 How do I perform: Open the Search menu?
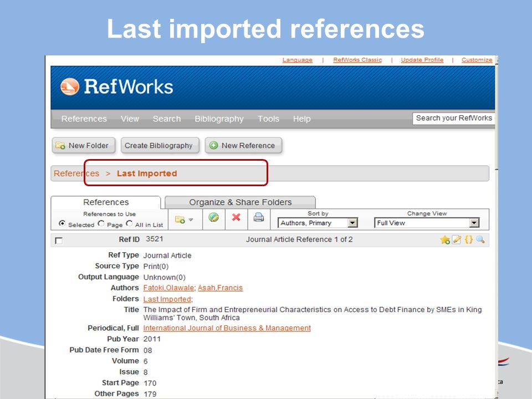click(x=167, y=119)
